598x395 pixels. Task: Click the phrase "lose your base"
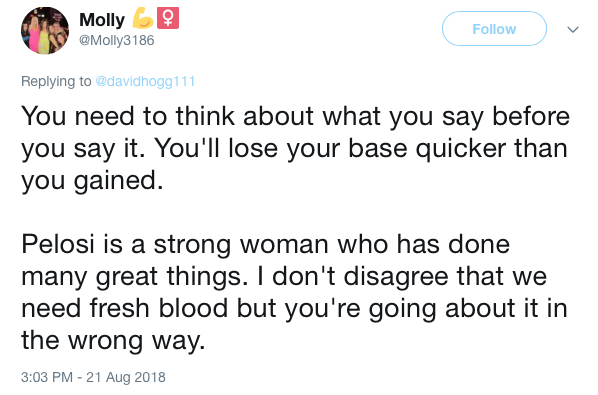pos(318,148)
